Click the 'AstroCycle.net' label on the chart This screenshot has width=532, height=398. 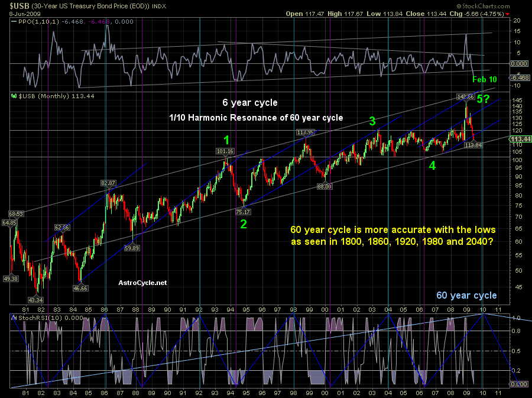[x=142, y=283]
